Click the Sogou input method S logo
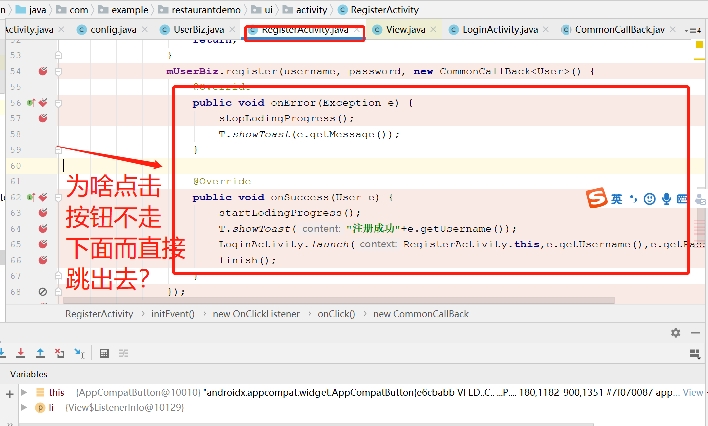The image size is (708, 426). (596, 198)
